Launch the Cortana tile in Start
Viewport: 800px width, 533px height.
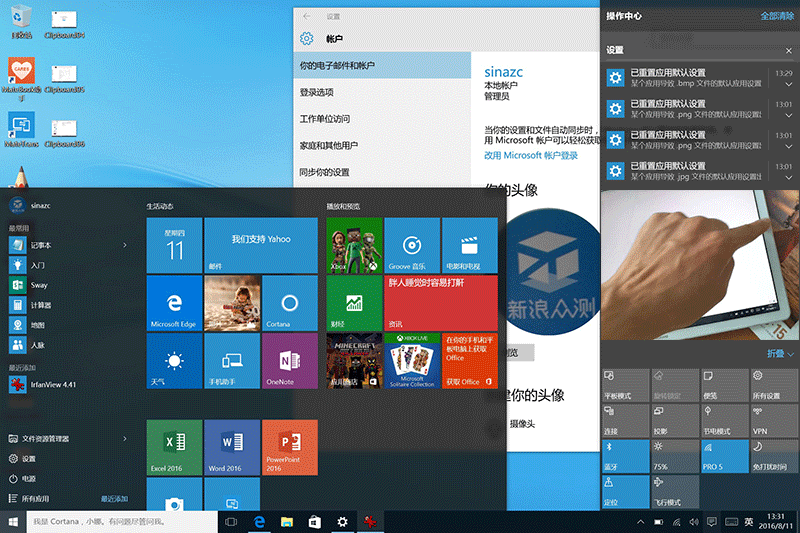click(x=289, y=304)
